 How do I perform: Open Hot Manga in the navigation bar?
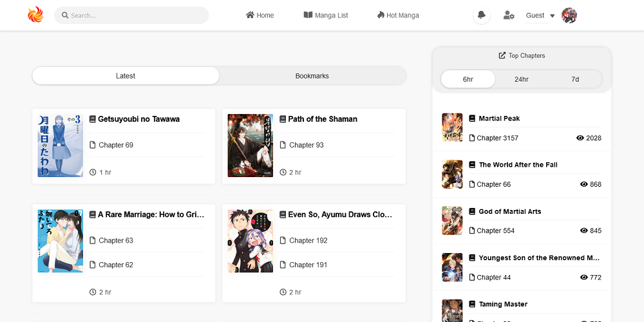[x=398, y=15]
